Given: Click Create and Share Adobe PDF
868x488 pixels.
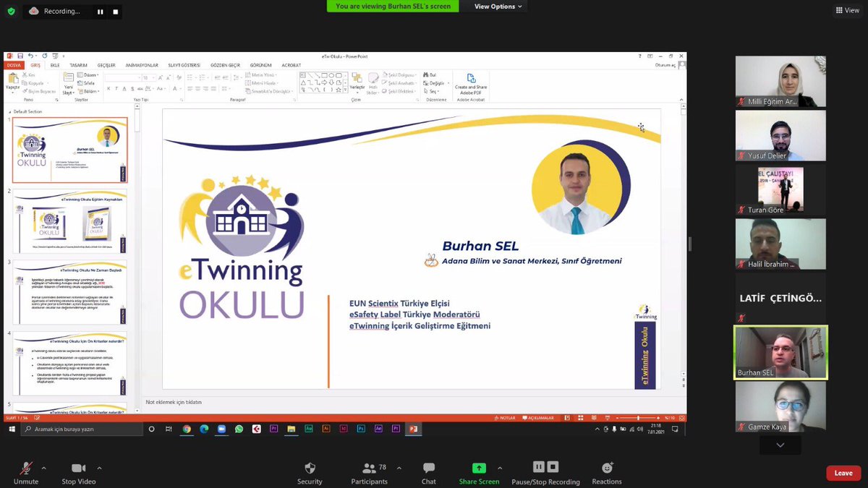Looking at the screenshot, I should (471, 82).
